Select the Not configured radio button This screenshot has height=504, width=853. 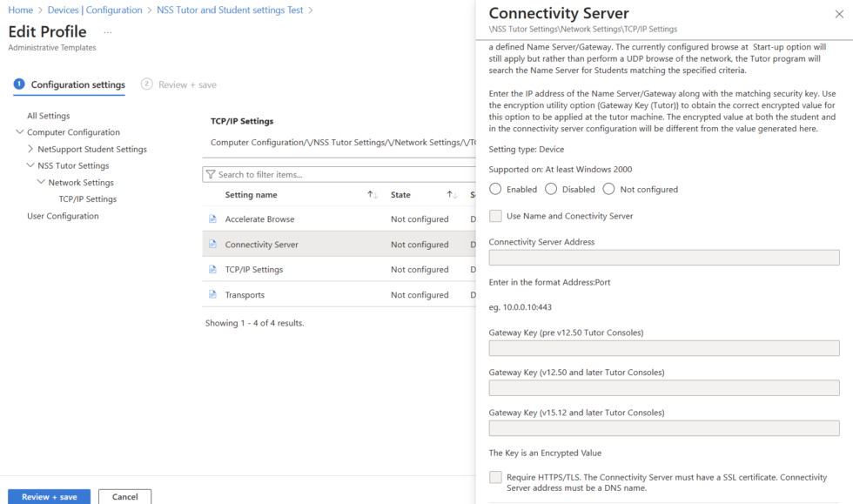(608, 189)
